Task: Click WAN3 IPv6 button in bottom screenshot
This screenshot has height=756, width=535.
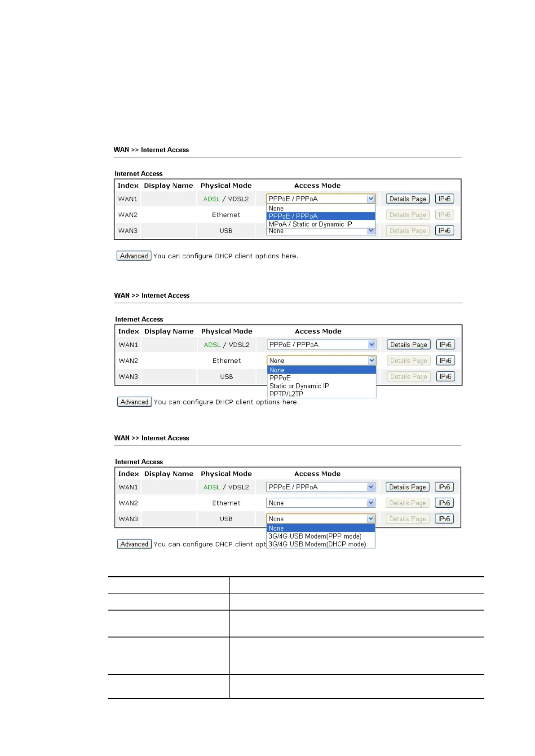Action: 444,519
